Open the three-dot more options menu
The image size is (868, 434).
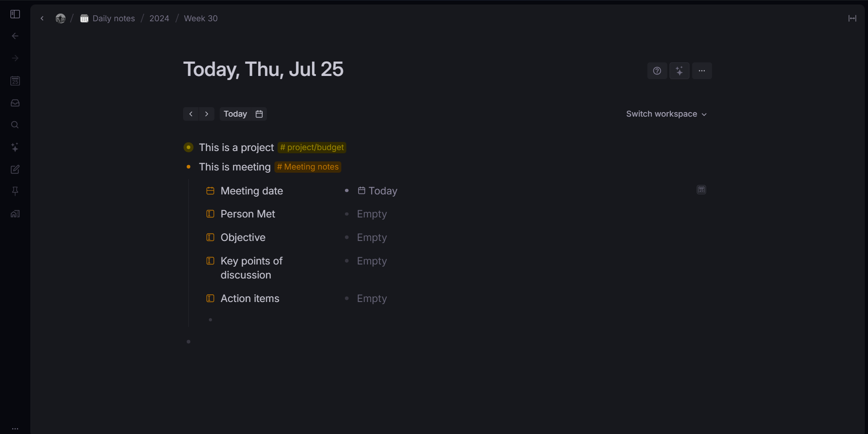point(702,71)
